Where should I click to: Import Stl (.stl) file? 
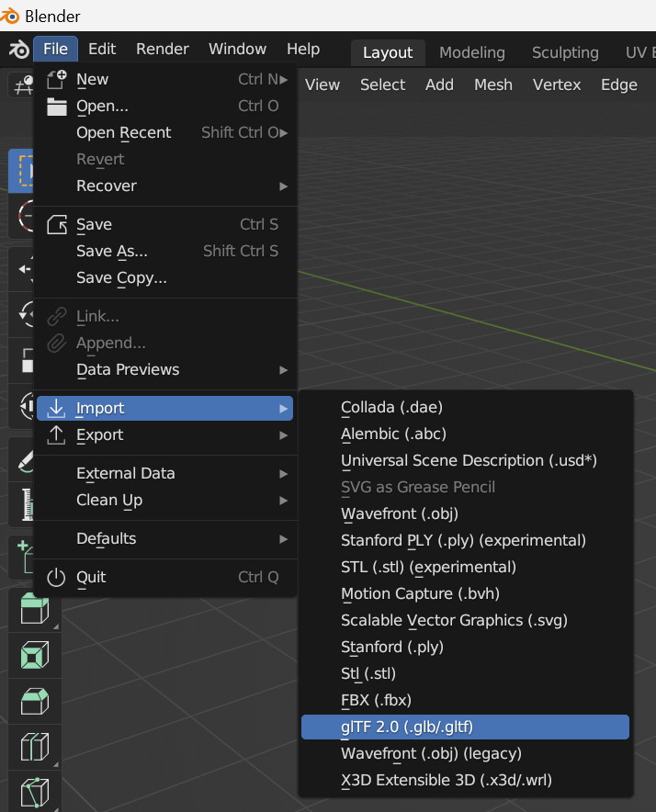tap(465, 673)
